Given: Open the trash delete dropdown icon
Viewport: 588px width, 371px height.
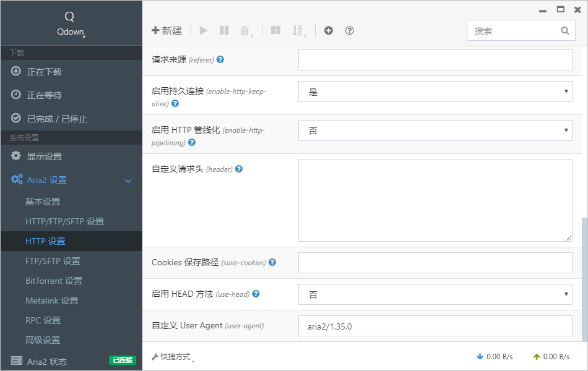Looking at the screenshot, I should (246, 30).
